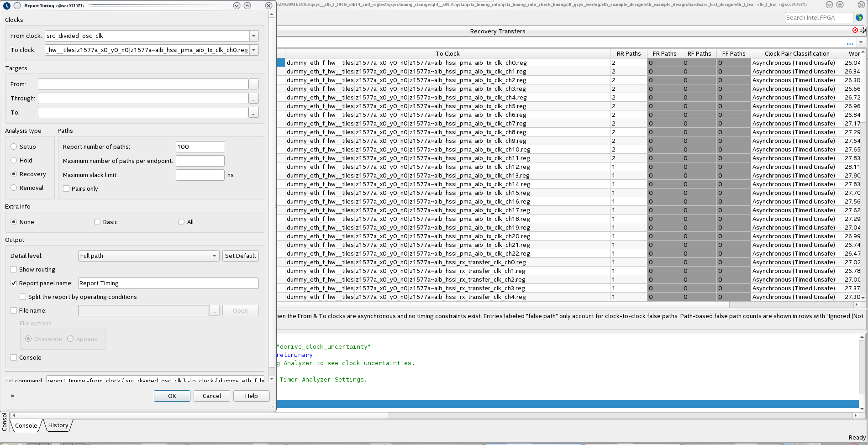Expand the To clock dropdown
The width and height of the screenshot is (868, 445).
(x=254, y=50)
